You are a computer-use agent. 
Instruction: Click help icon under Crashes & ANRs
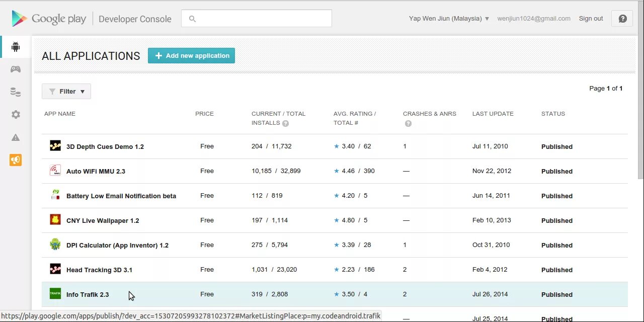pyautogui.click(x=408, y=123)
